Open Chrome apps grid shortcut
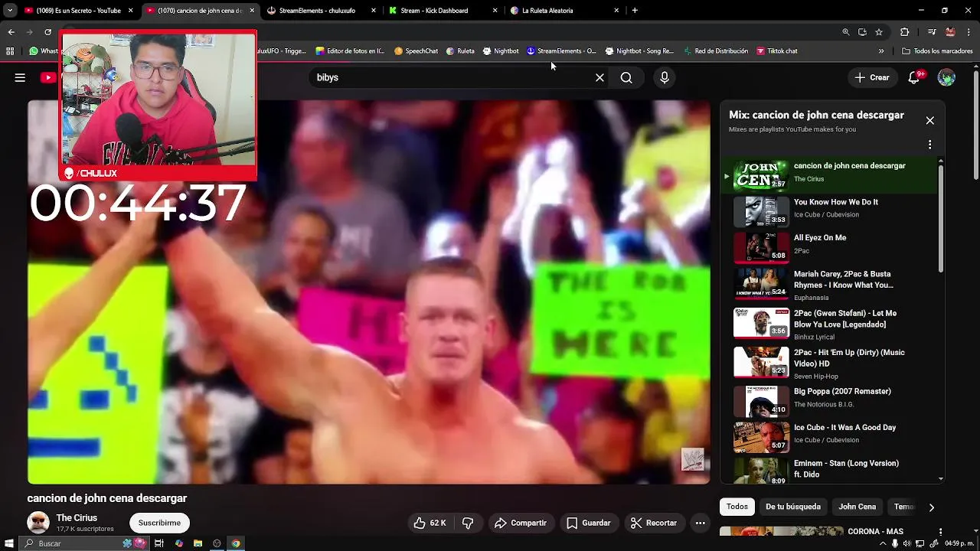 [10, 51]
